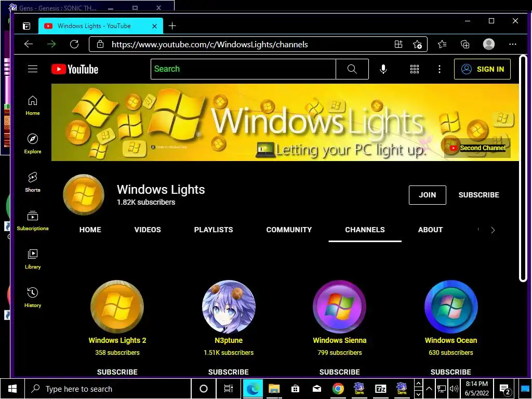Open the notification action center
532x399 pixels.
click(x=505, y=389)
